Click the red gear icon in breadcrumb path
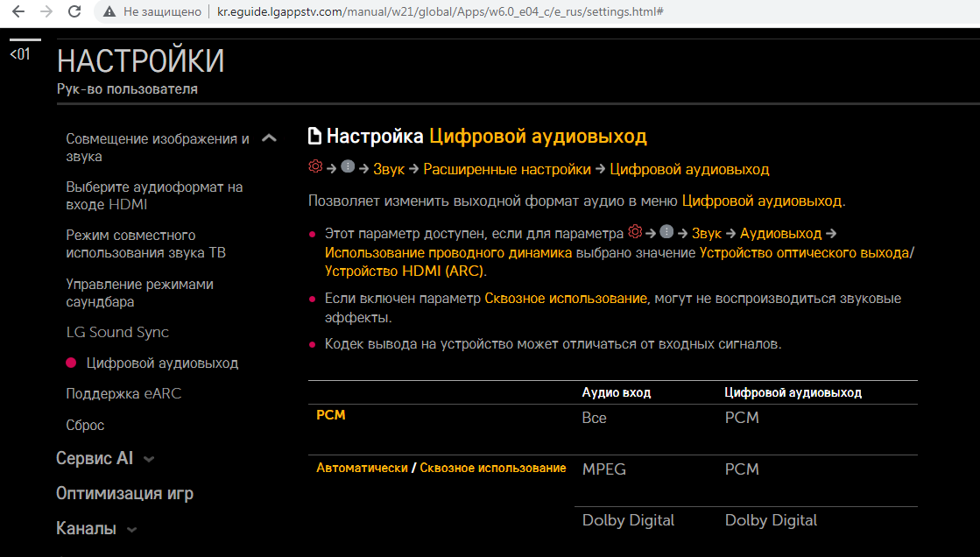980x557 pixels. [315, 167]
